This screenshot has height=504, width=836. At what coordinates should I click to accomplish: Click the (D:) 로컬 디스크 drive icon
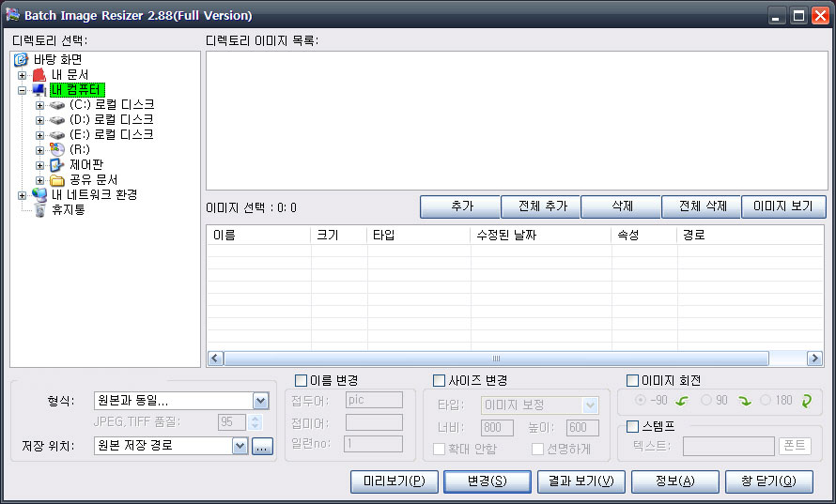pos(57,120)
